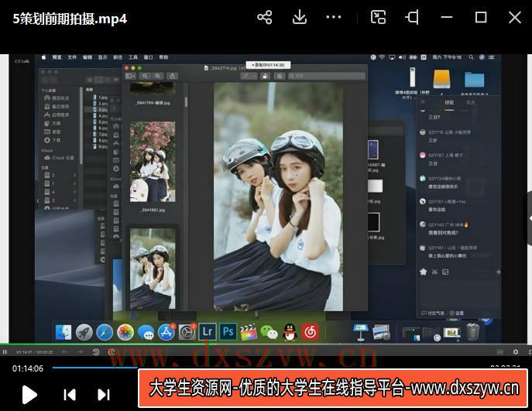Click the Preview search field

326,76
